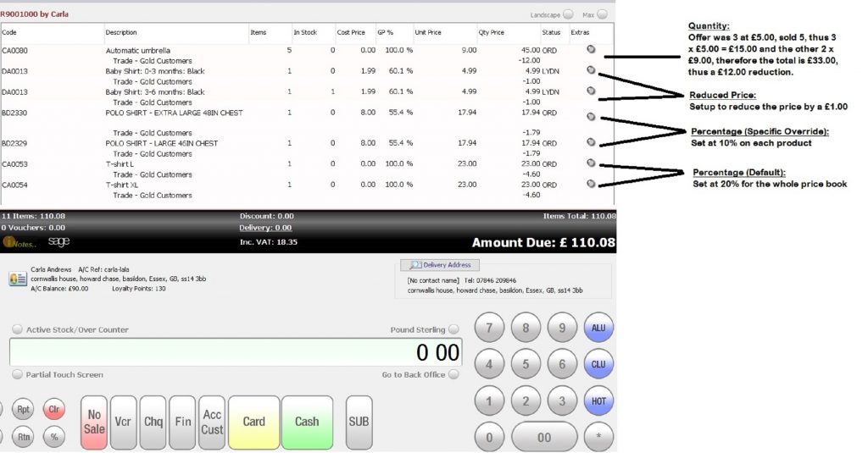Tap the percent (%) button
The height and width of the screenshot is (453, 868).
click(x=54, y=436)
